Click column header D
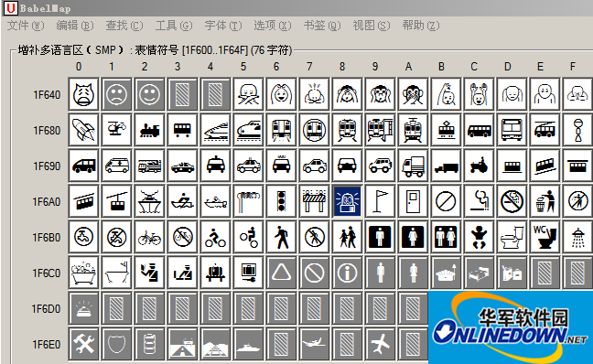Viewport: 593px width, 364px height. pos(507,67)
